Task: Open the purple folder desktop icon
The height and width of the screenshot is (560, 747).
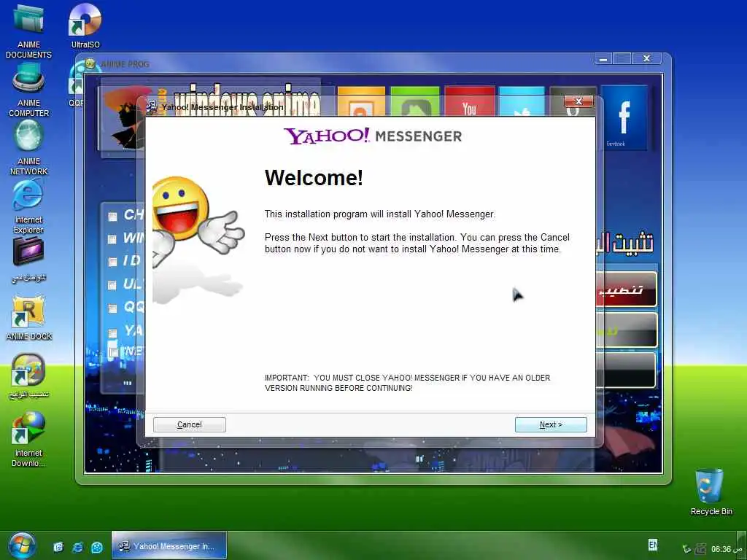Action: coord(28,260)
